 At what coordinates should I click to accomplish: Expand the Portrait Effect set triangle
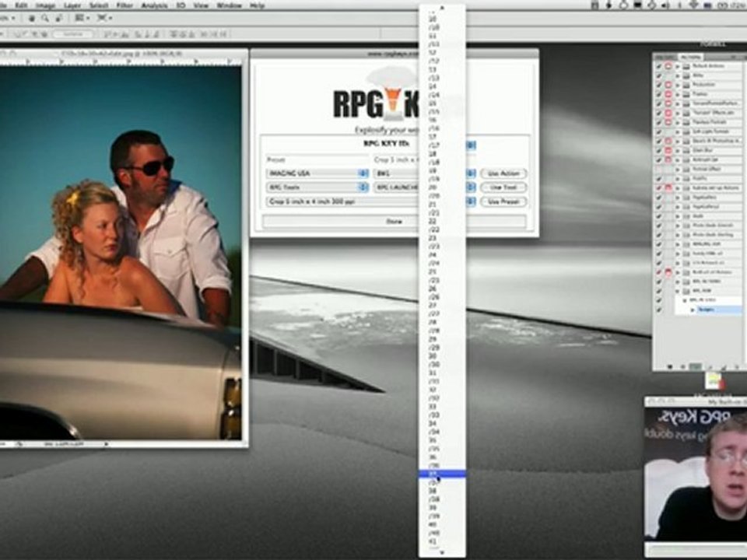click(x=678, y=169)
